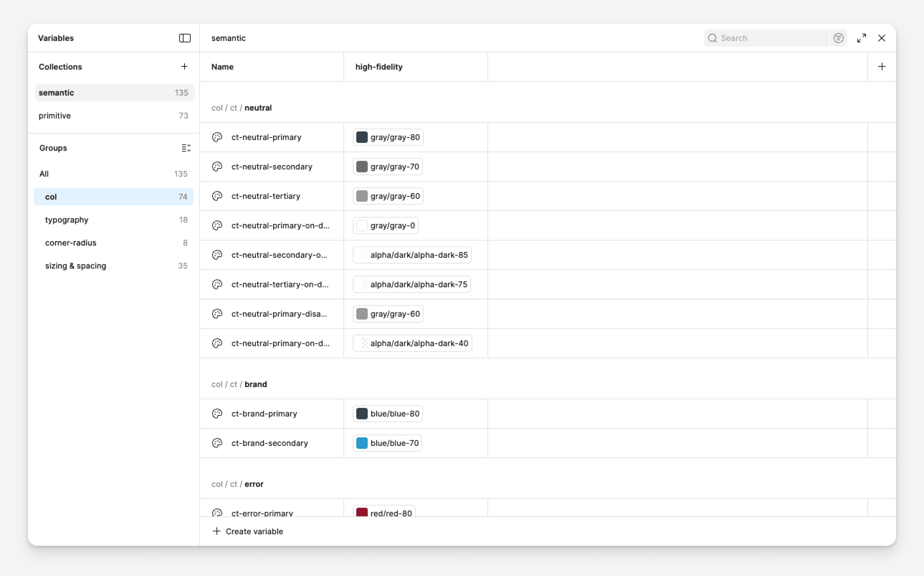Click color palette icon for ct-brand-primary
This screenshot has width=924, height=576.
click(x=217, y=414)
